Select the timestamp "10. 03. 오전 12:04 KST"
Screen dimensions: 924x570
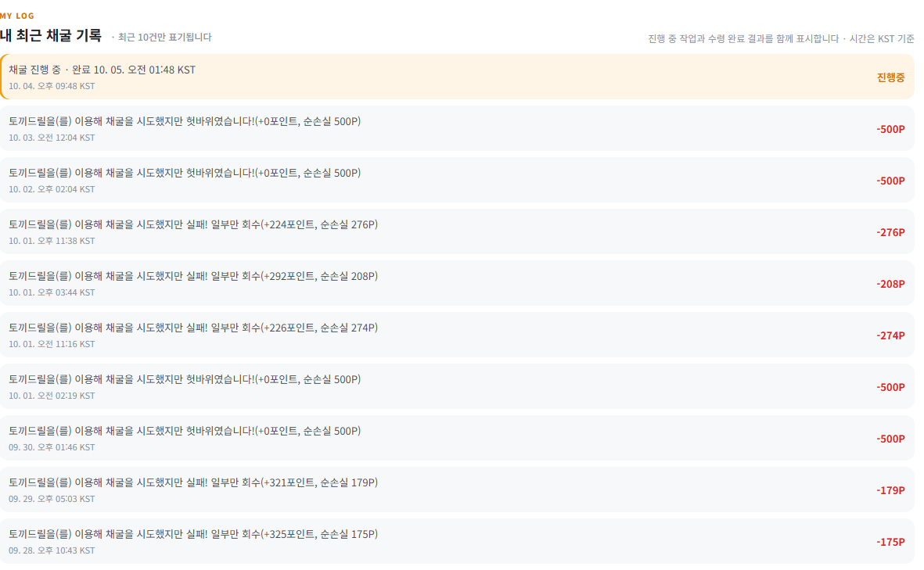coord(52,138)
